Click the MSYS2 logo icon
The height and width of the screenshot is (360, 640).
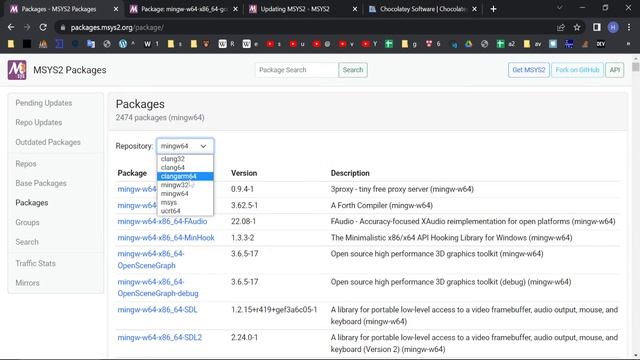coord(17,70)
